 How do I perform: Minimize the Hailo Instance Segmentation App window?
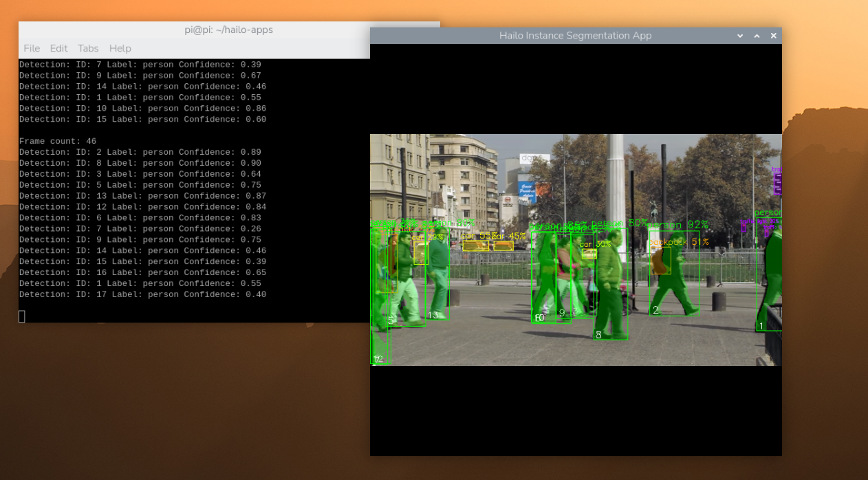[740, 36]
